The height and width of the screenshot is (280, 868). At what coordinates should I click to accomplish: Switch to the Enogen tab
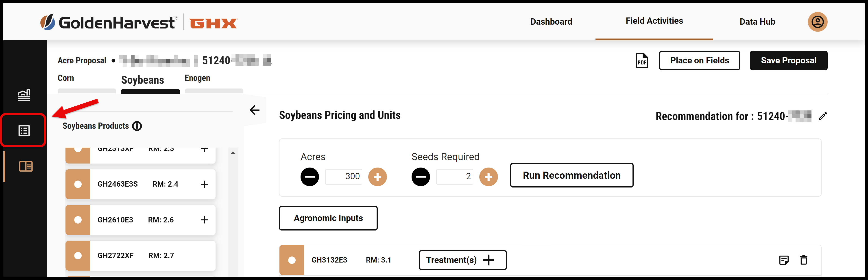coord(197,78)
